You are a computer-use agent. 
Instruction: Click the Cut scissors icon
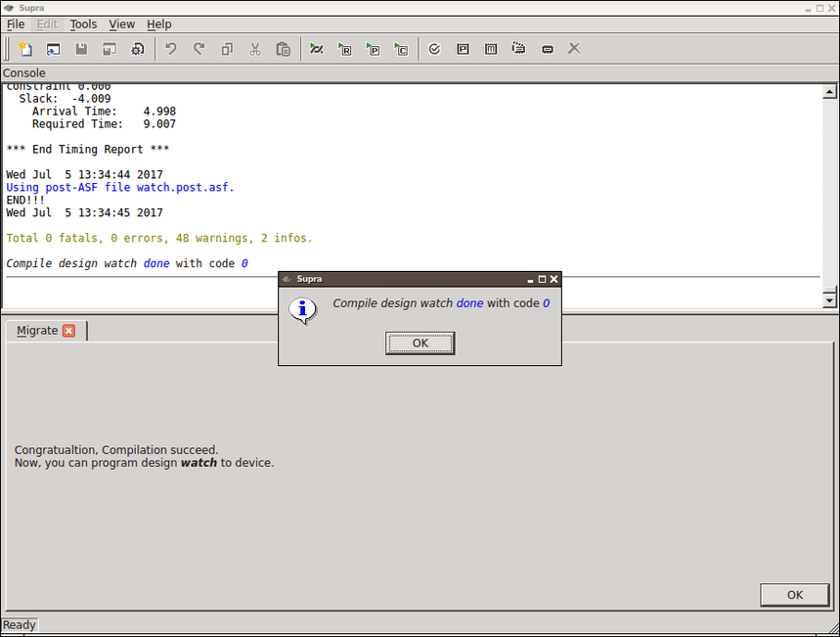(255, 49)
